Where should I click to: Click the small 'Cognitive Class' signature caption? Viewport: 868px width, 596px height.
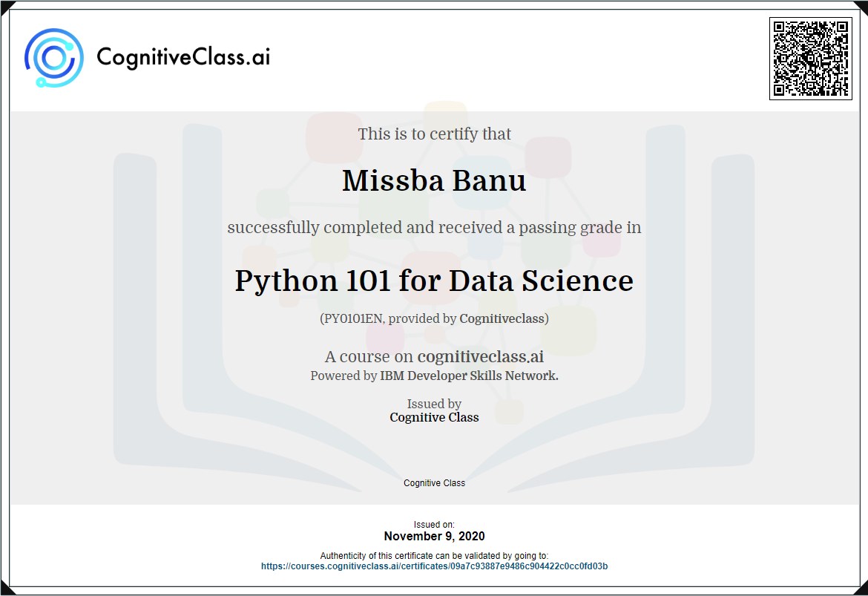click(x=434, y=483)
